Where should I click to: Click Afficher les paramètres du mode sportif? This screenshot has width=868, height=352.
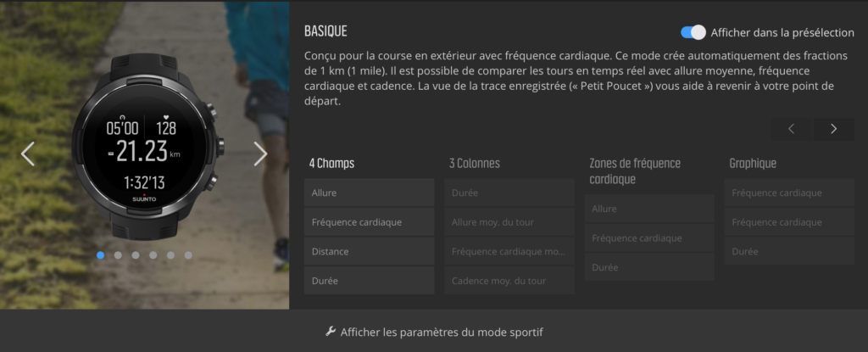(441, 332)
